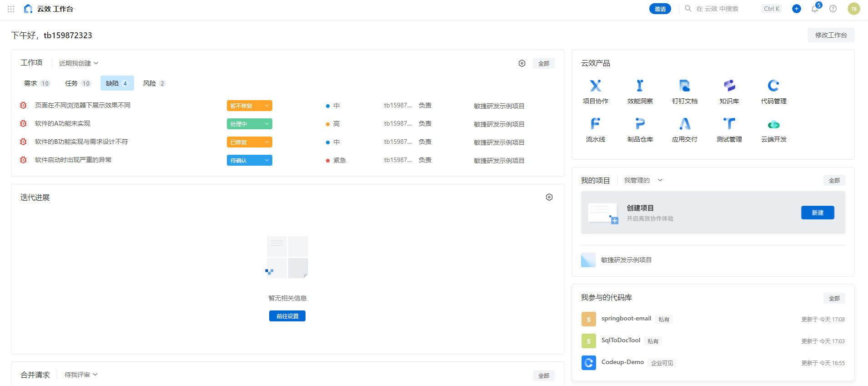
Task: Click bug icon for 页面在不同浏览器下展示效果不同
Action: click(23, 105)
